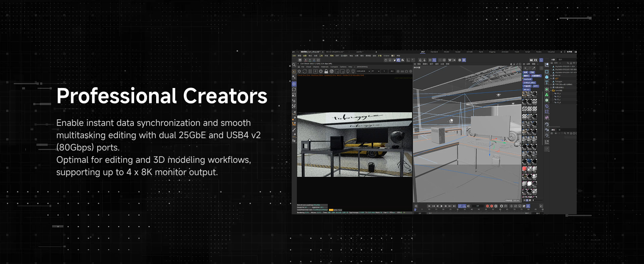Viewport: 644px width, 264px height.
Task: Click the red record keyframe button
Action: [x=487, y=206]
